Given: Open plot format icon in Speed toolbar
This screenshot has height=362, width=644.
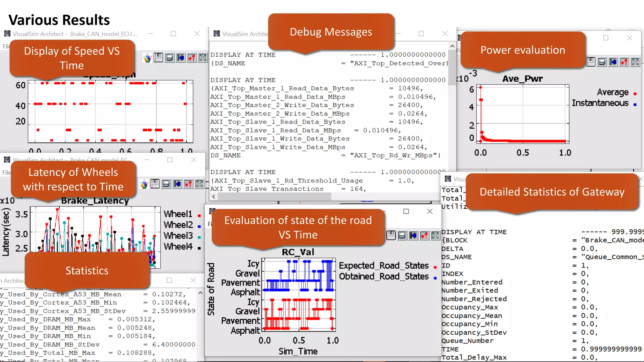Looking at the screenshot, I should pos(192,58).
